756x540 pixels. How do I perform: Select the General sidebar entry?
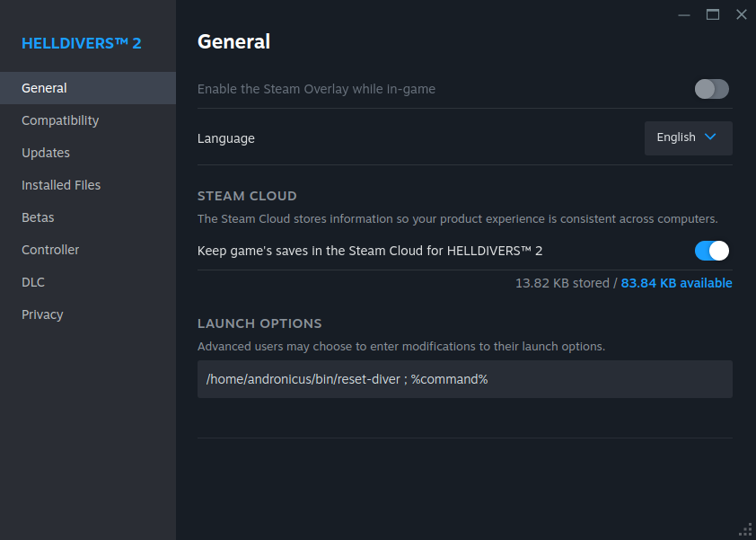pyautogui.click(x=44, y=87)
